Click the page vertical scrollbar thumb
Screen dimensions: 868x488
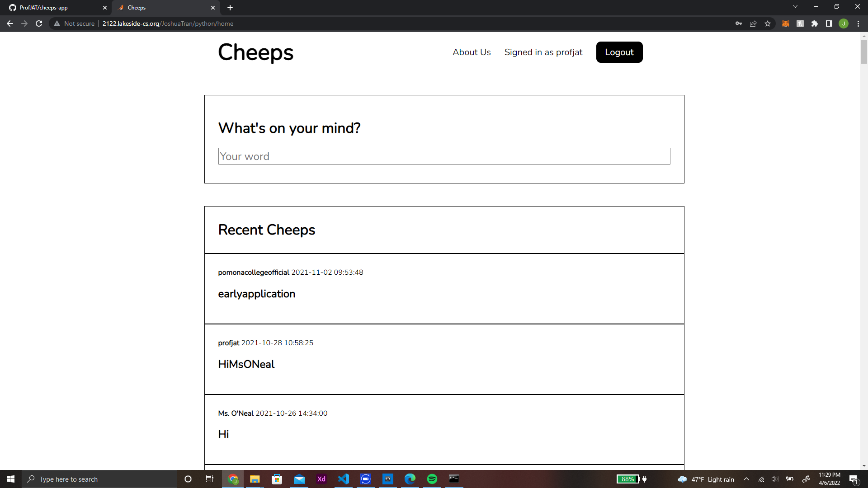coord(864,52)
